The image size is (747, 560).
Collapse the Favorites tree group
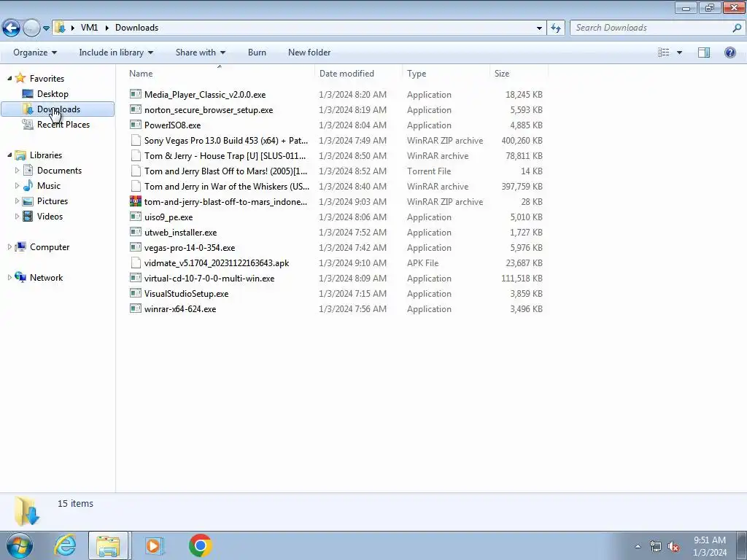point(9,79)
